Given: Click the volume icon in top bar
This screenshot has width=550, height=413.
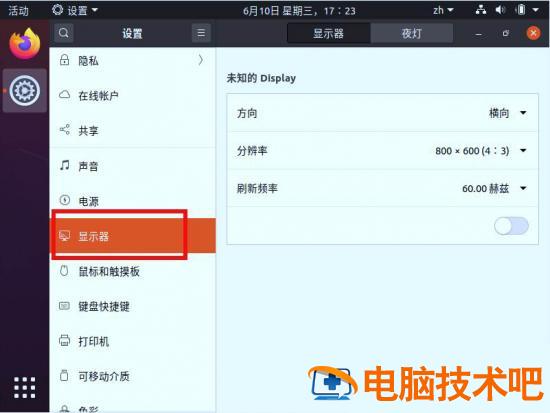Looking at the screenshot, I should pos(501,10).
